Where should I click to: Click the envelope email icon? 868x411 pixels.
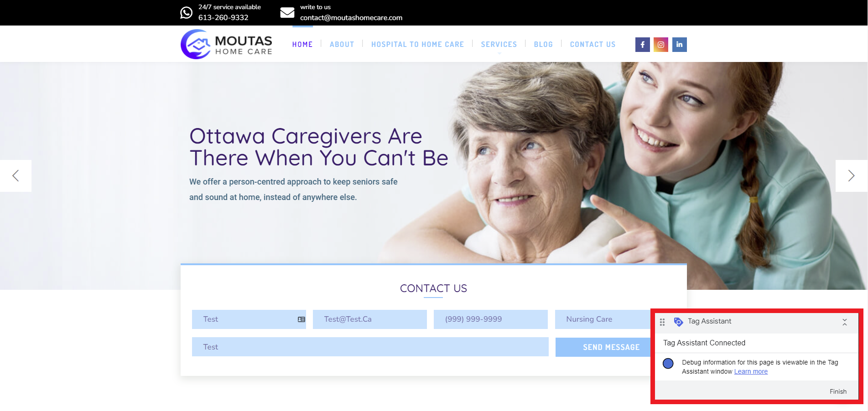(287, 13)
